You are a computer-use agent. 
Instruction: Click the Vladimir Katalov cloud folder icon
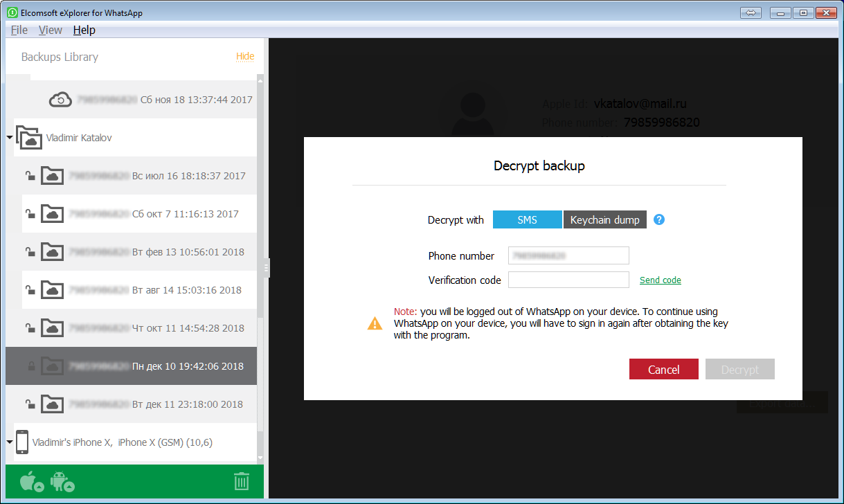28,137
